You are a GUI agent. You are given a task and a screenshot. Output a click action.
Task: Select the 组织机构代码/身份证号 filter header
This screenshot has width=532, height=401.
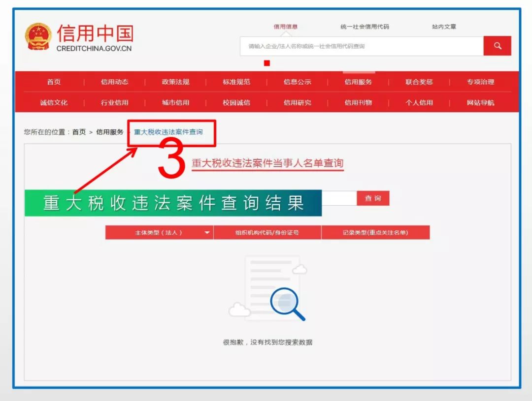(x=267, y=232)
